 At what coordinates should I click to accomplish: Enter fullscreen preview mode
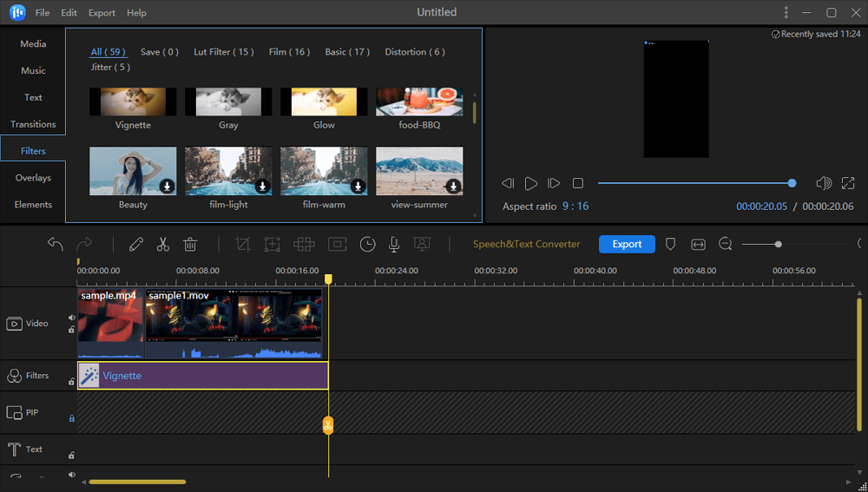coord(847,183)
